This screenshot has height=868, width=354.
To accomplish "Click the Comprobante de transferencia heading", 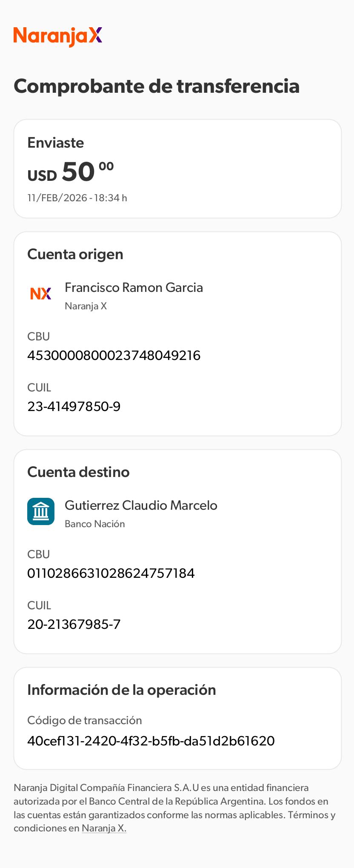I will coord(157,86).
